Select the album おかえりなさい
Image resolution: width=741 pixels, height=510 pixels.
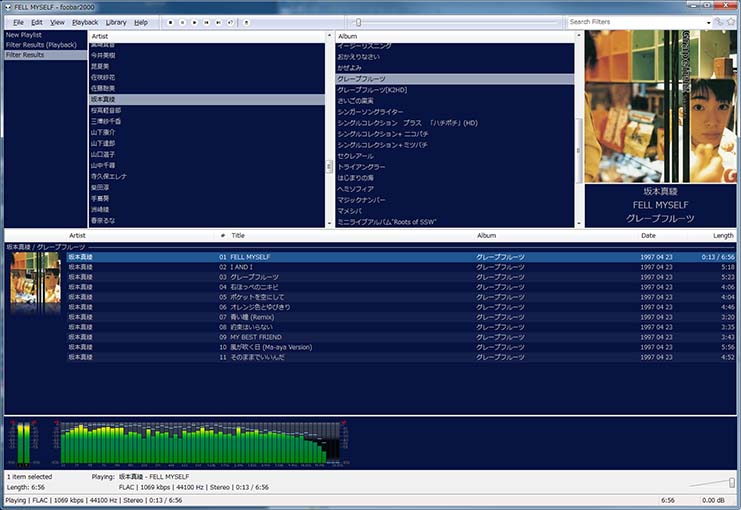pos(455,57)
